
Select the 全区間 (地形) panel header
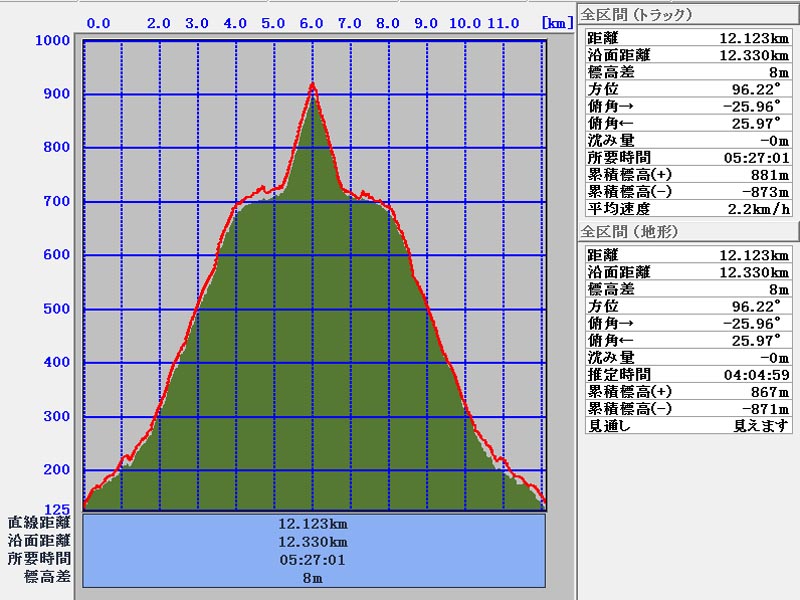coord(630,232)
